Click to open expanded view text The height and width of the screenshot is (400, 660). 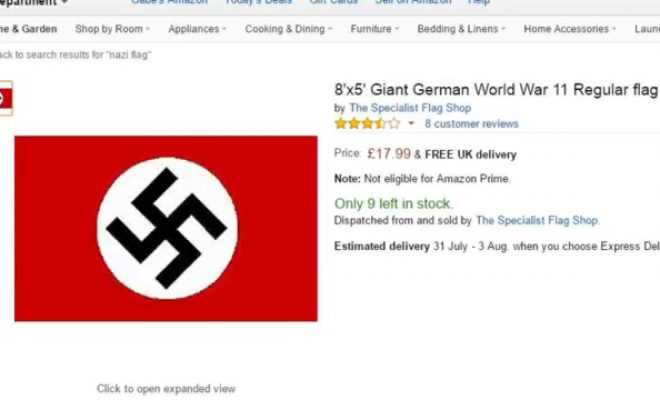[166, 389]
